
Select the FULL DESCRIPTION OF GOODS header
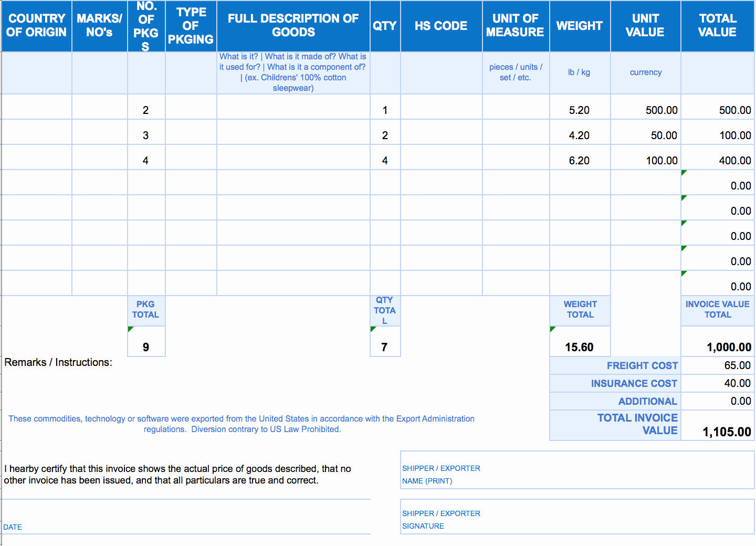[x=293, y=26]
